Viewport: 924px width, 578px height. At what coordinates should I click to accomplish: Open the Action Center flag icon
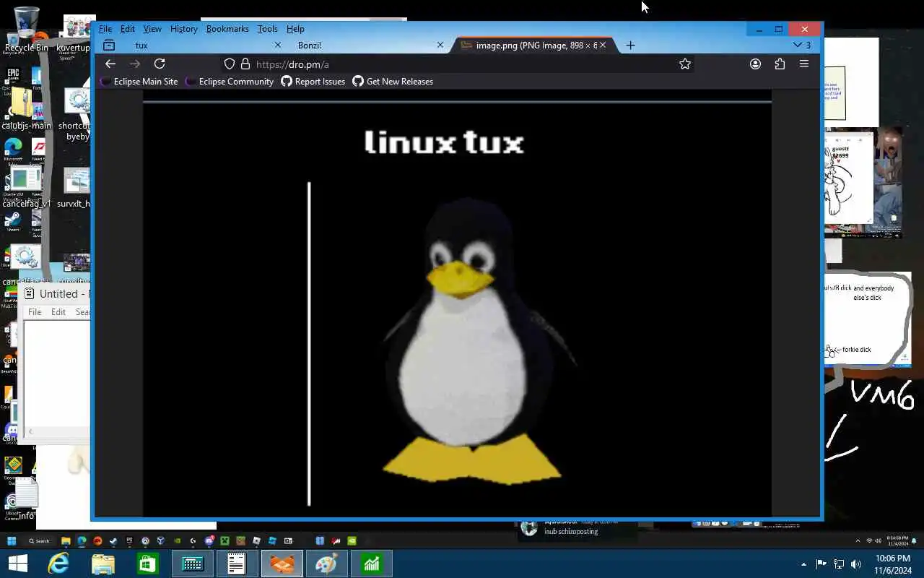point(821,564)
